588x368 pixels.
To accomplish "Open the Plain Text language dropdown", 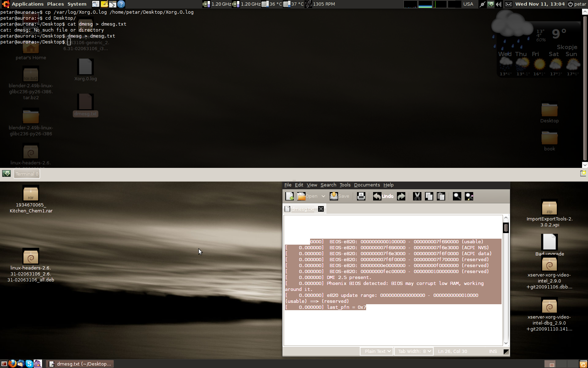I will point(376,351).
